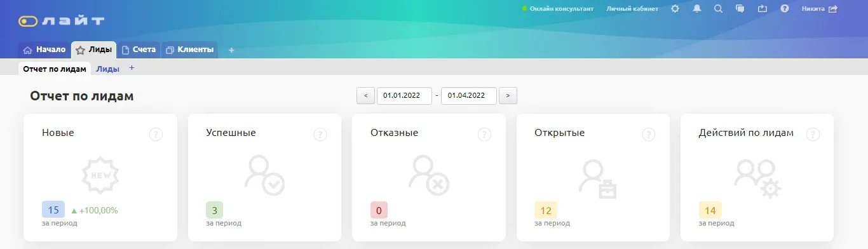Viewport: 868px width, 249px height.
Task: Switch to the Начало tab
Action: click(x=44, y=50)
